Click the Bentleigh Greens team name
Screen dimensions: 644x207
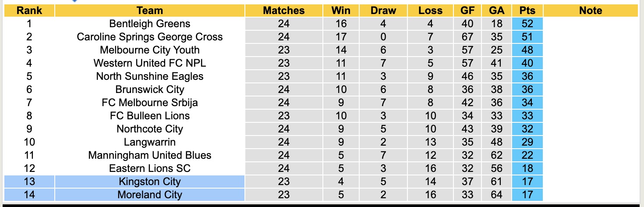(149, 24)
